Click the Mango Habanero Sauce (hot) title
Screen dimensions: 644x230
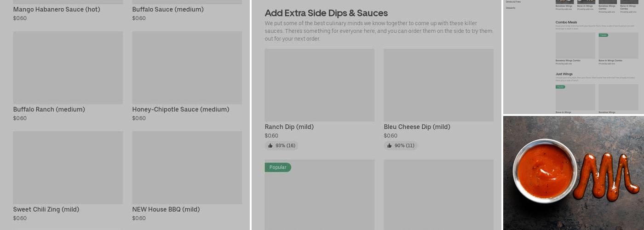[x=57, y=9]
